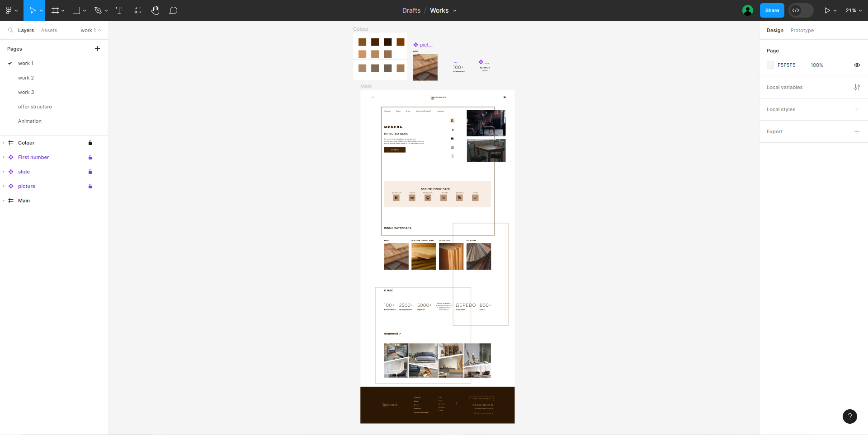
Task: Search the layers panel
Action: [x=10, y=30]
